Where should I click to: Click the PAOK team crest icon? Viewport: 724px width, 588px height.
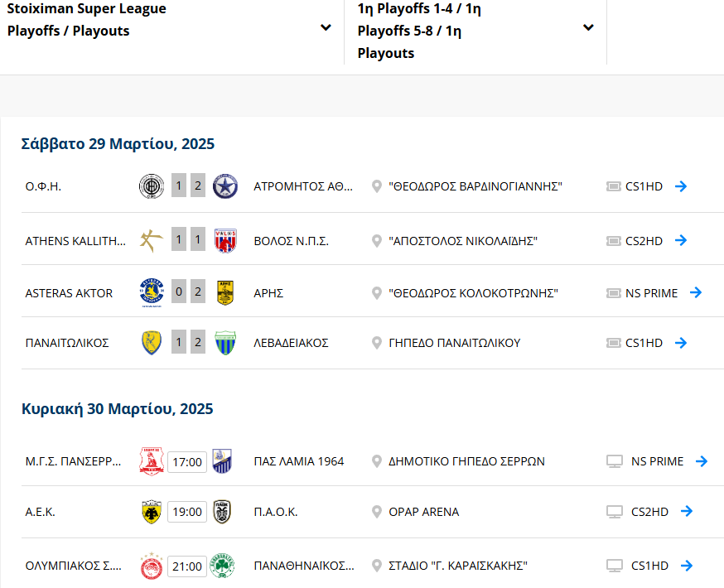[222, 512]
